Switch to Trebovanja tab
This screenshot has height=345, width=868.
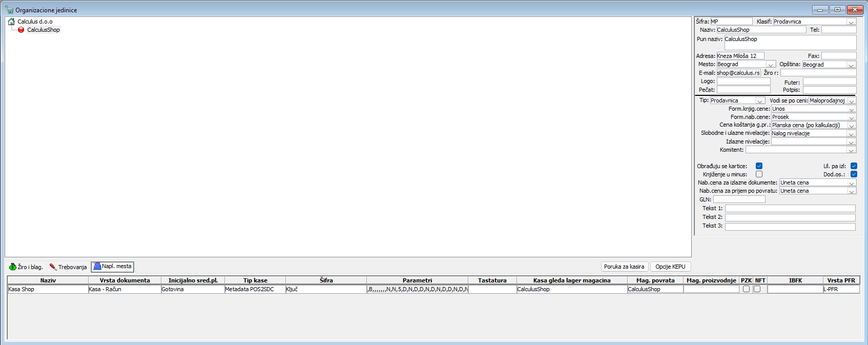coord(68,267)
